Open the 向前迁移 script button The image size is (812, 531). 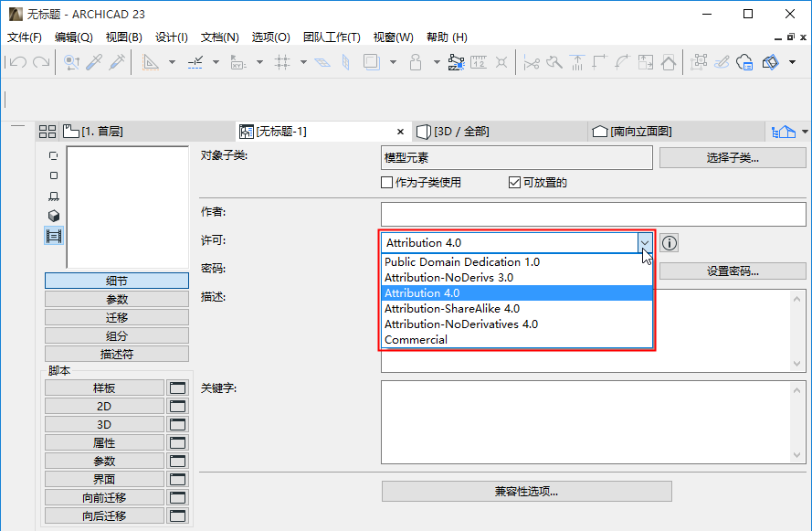click(104, 498)
